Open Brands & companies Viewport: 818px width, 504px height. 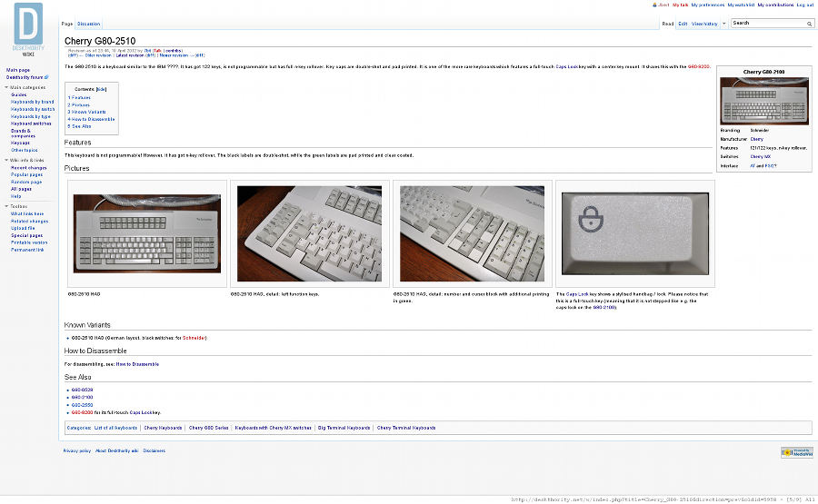coord(23,133)
